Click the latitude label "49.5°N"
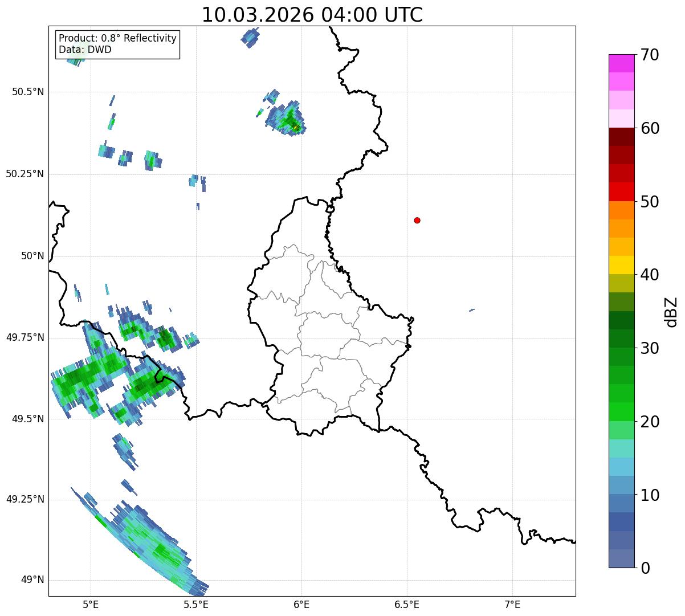 coord(28,419)
